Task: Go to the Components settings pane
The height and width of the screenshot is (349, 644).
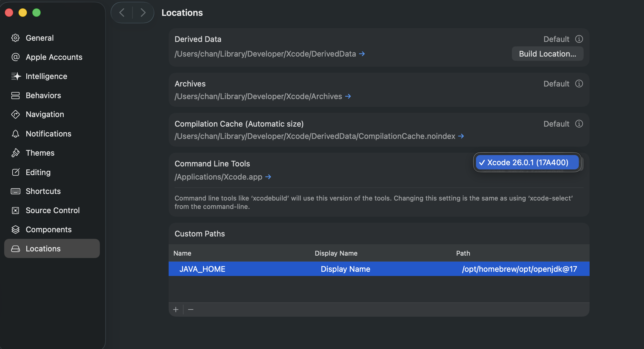Action: 48,230
